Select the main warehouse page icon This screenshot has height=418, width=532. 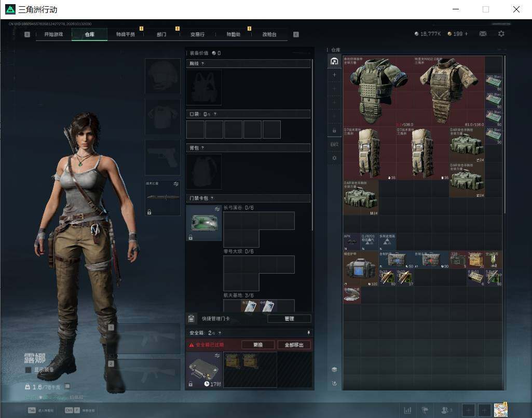click(334, 61)
